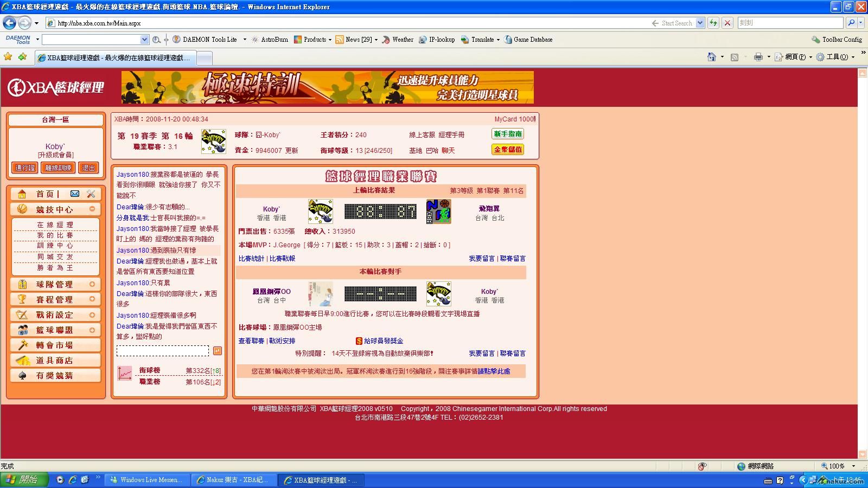Click the 離線訓練 button
This screenshot has height=488, width=868.
[x=58, y=168]
